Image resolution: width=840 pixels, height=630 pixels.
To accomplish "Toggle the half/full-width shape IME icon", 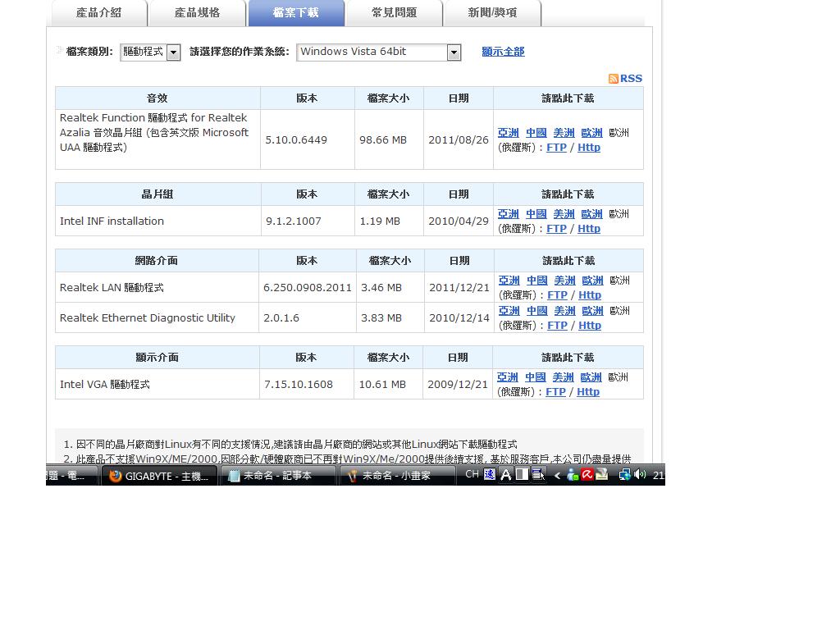I will [x=522, y=475].
